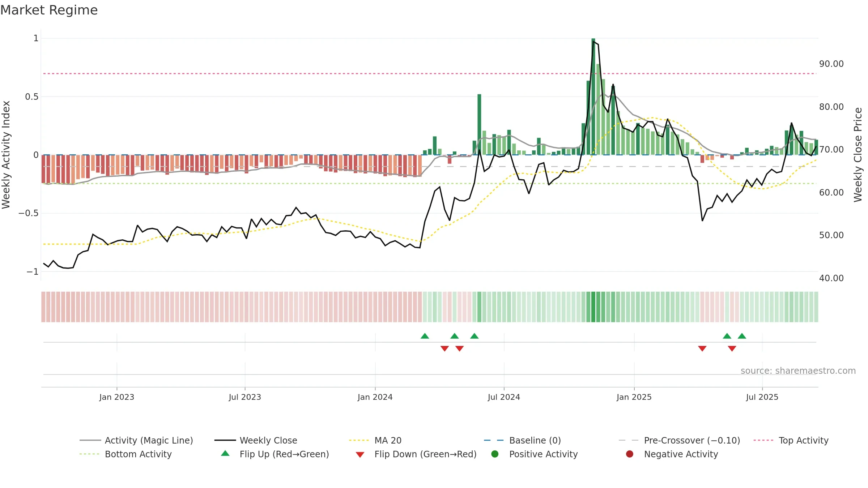Click the Jan 2023 x-axis label

[117, 397]
